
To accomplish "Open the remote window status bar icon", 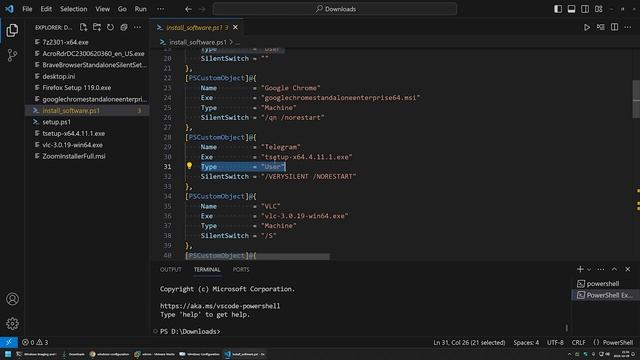I will click(x=9, y=342).
